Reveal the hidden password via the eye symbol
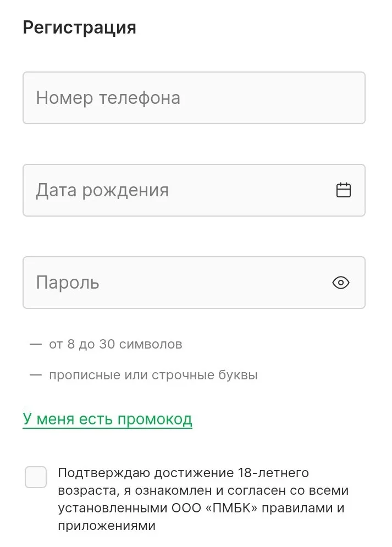The height and width of the screenshot is (547, 392). coord(340,283)
